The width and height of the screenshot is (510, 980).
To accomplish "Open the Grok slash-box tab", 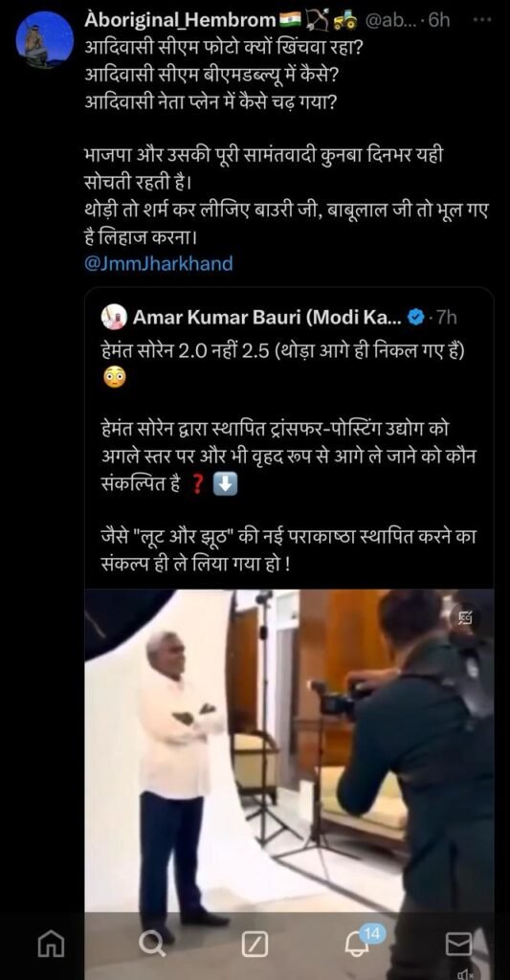I will [255, 944].
